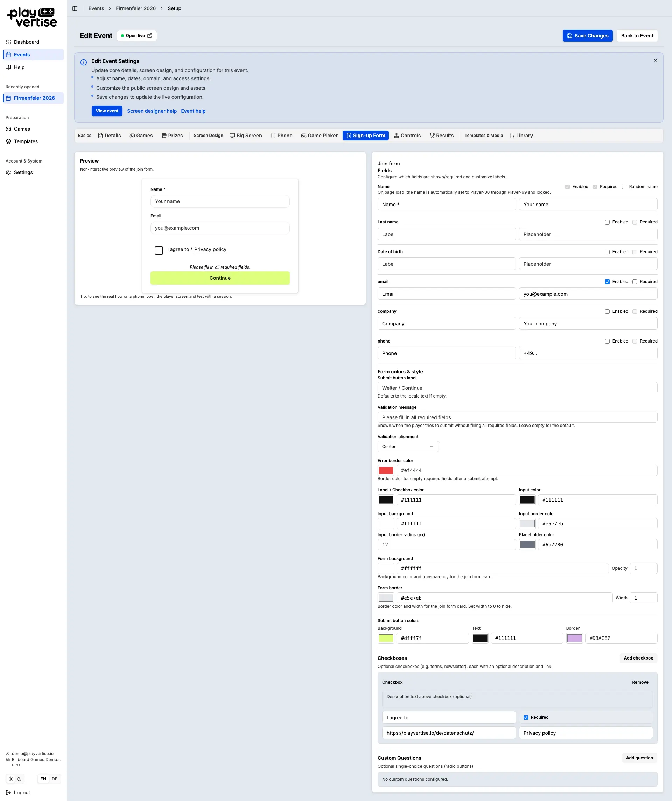Edit the Submit button label field
672x801 pixels.
click(517, 388)
